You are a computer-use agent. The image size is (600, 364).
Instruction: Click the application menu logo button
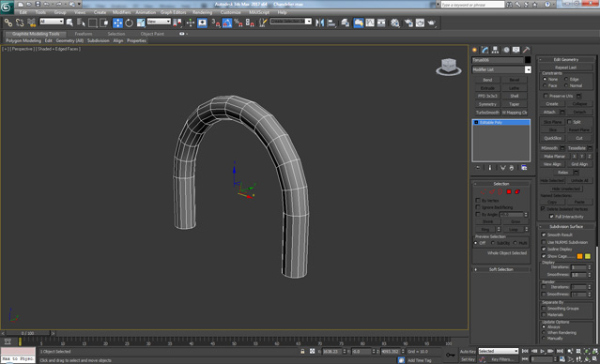(7, 7)
